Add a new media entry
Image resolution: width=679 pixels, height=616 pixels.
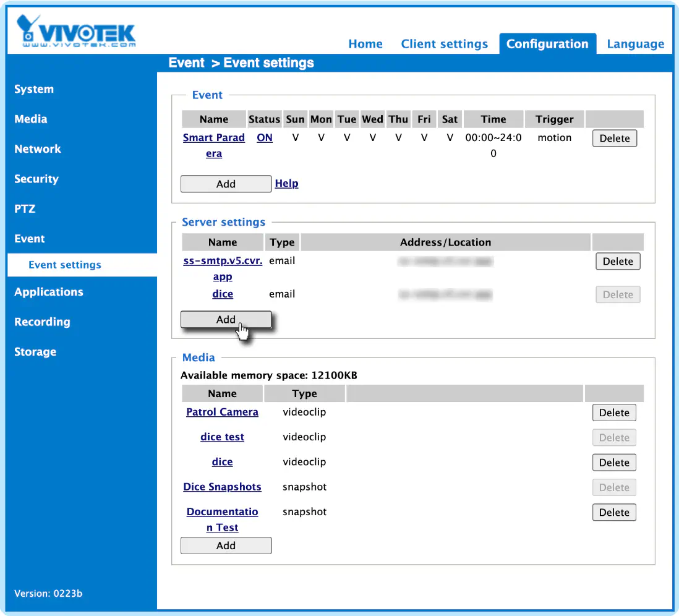click(x=226, y=545)
